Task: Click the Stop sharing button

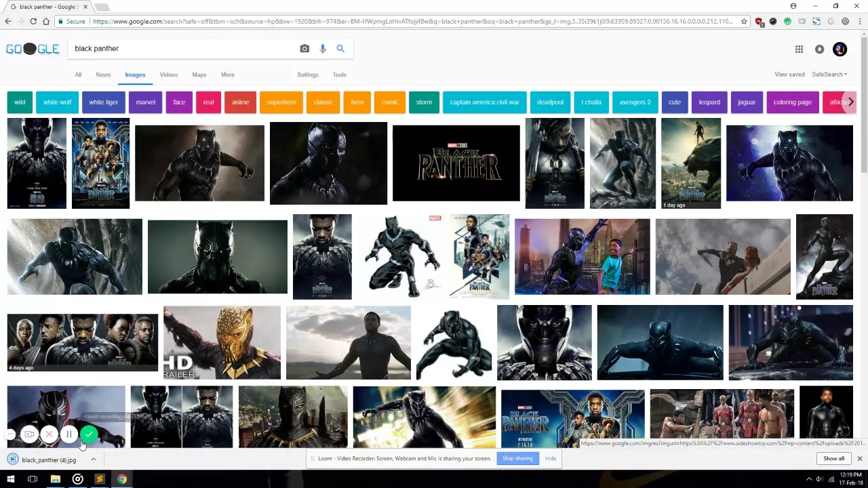Action: [517, 459]
